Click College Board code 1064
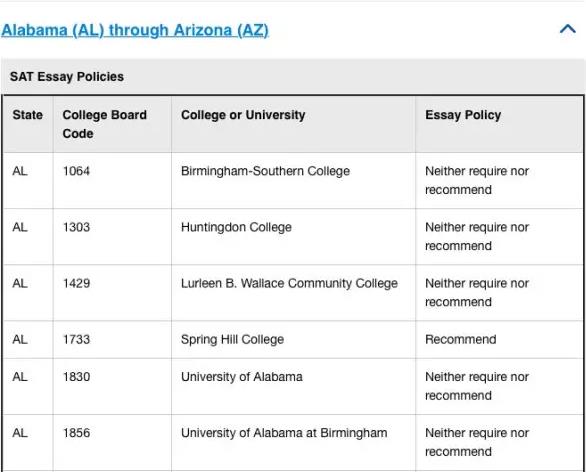Screen dimensions: 586x472 click(x=76, y=171)
